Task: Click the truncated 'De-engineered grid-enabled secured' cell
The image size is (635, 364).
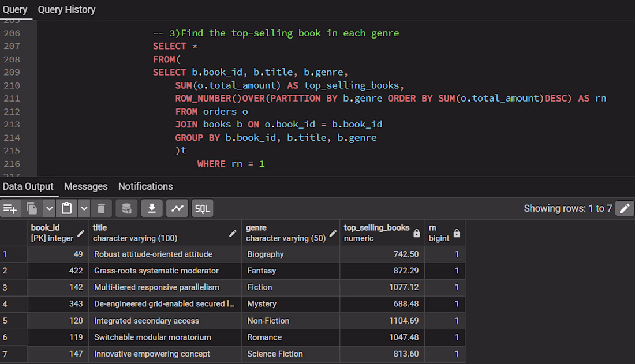Action: point(165,304)
